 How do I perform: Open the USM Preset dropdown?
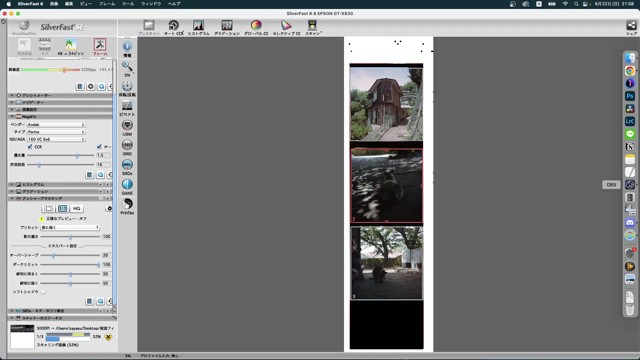70,227
